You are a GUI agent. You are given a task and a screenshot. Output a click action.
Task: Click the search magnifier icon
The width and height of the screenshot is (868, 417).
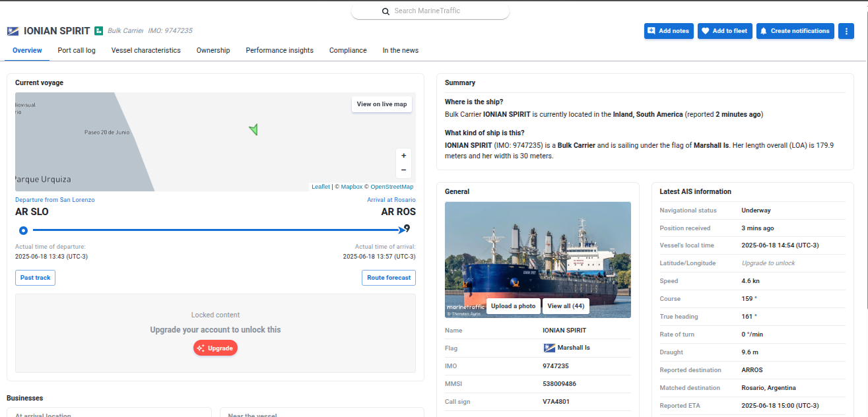385,11
